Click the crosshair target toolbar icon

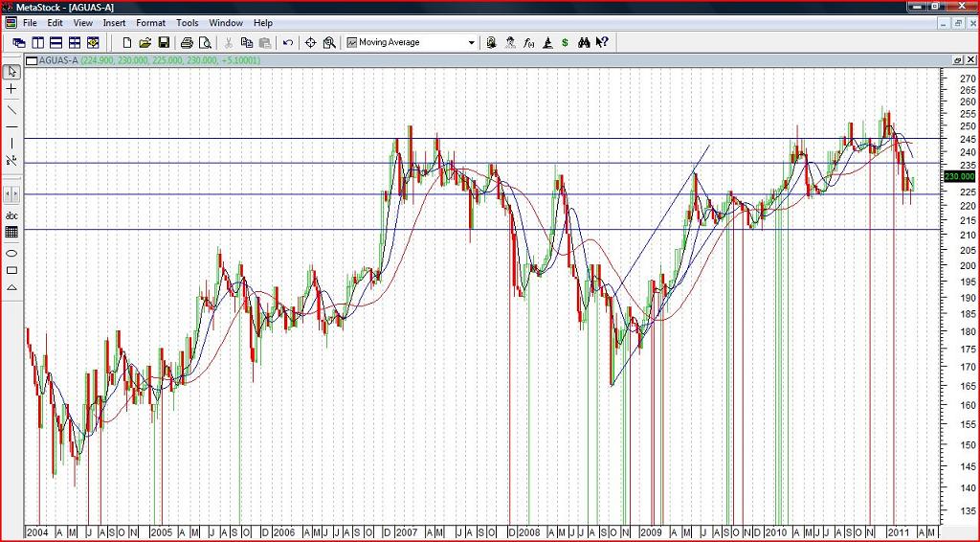pos(311,42)
